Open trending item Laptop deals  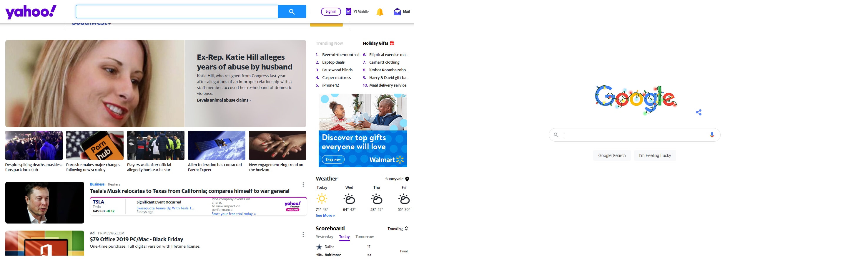point(333,62)
